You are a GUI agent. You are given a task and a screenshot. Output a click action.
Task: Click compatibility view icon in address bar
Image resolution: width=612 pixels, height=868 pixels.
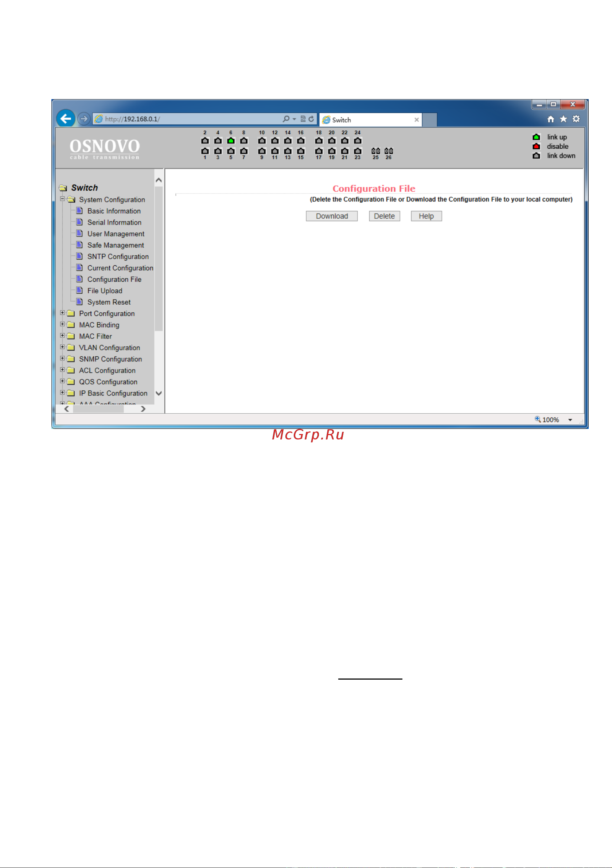point(303,119)
